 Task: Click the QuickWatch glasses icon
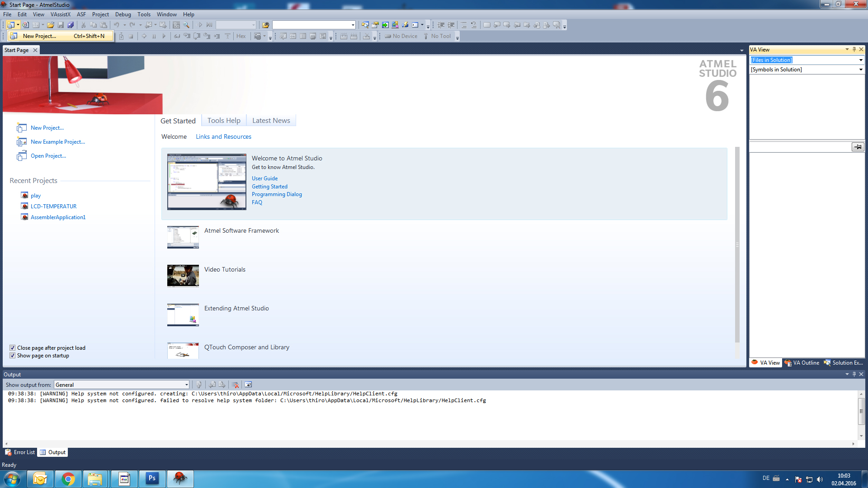click(177, 36)
